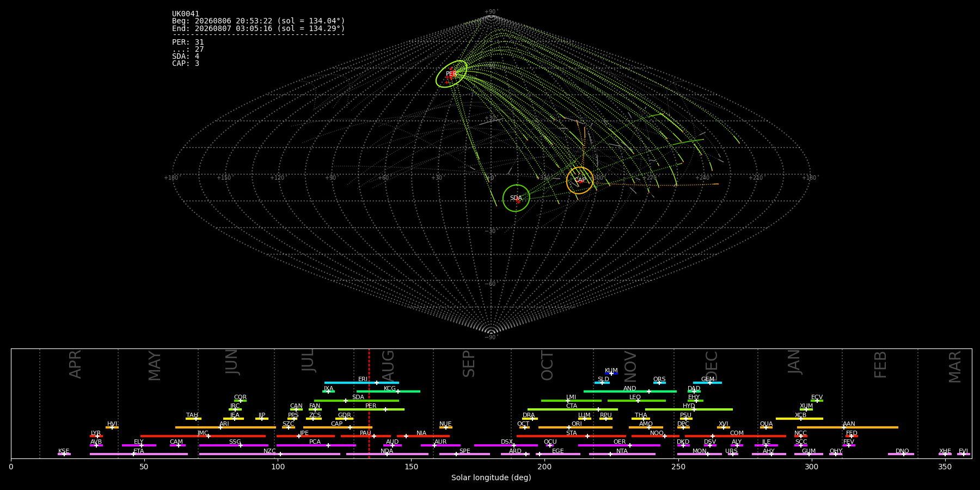980x490 pixels.
Task: Click the PER label in the timeline chart
Action: pos(371,406)
